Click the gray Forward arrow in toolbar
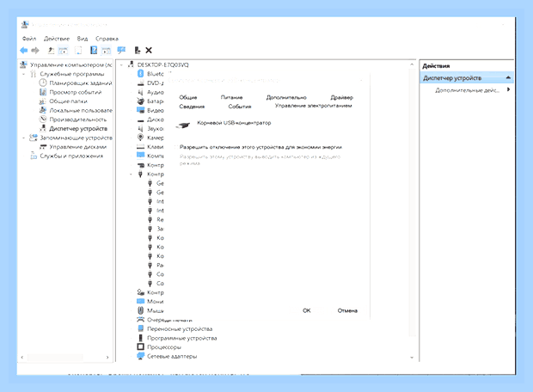The width and height of the screenshot is (533, 392). click(x=35, y=51)
